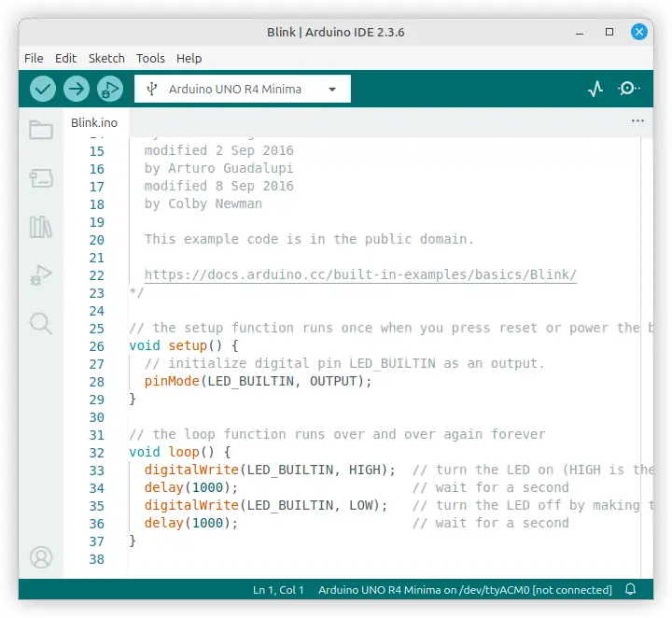
Task: Click the user account profile icon
Action: (x=41, y=557)
